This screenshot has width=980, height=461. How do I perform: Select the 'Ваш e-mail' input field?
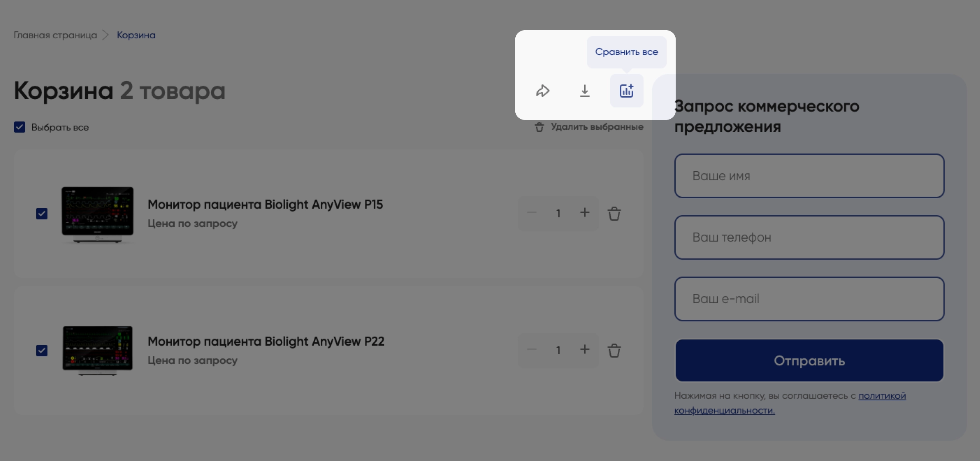point(809,299)
